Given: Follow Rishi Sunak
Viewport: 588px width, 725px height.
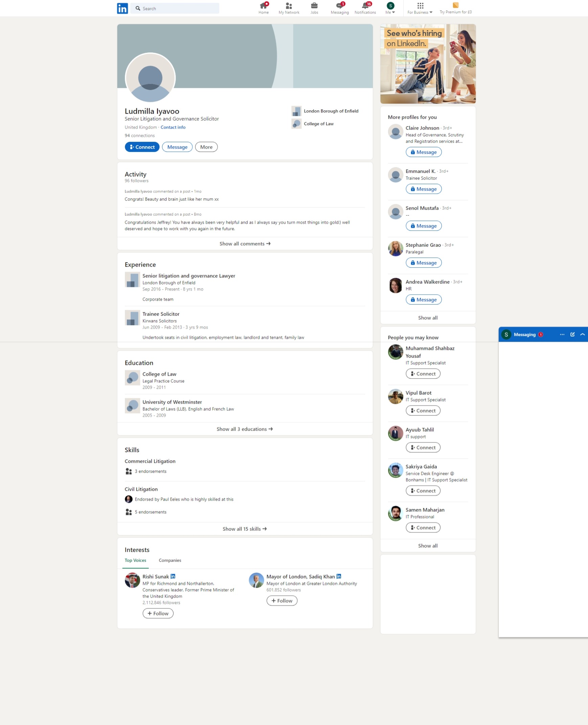Looking at the screenshot, I should (x=158, y=614).
